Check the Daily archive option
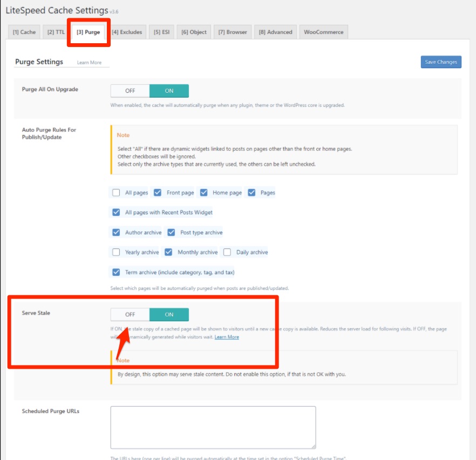The height and width of the screenshot is (460, 476). coord(227,252)
